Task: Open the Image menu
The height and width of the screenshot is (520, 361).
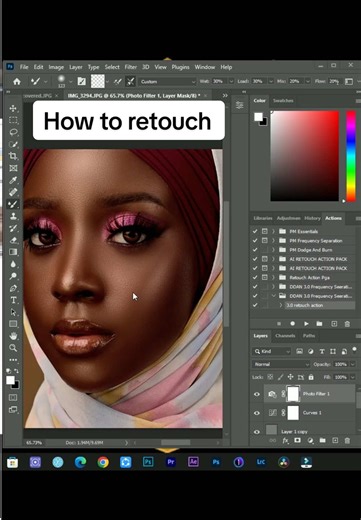Action: pos(56,67)
